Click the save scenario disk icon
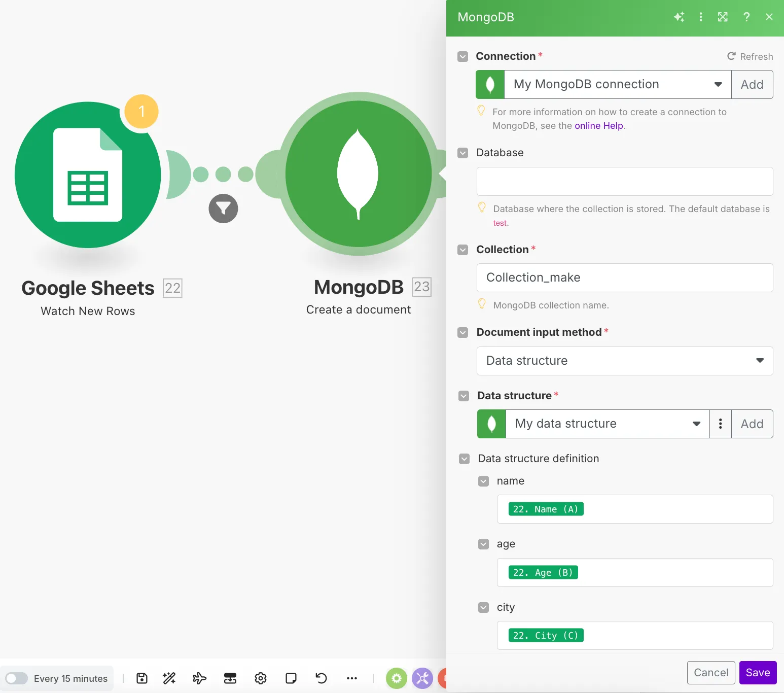This screenshot has height=693, width=784. 142,678
